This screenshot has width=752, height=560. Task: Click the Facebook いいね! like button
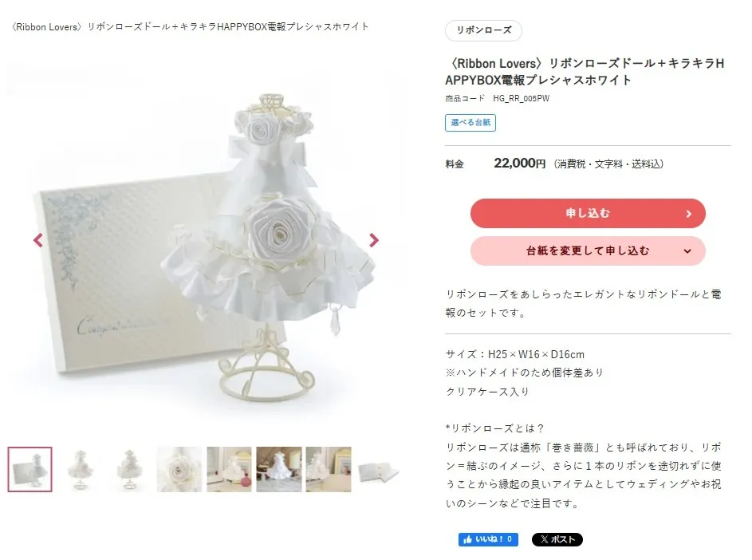pos(488,539)
